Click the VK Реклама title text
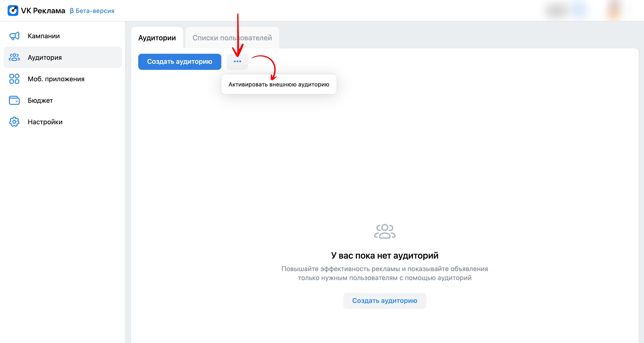 43,11
